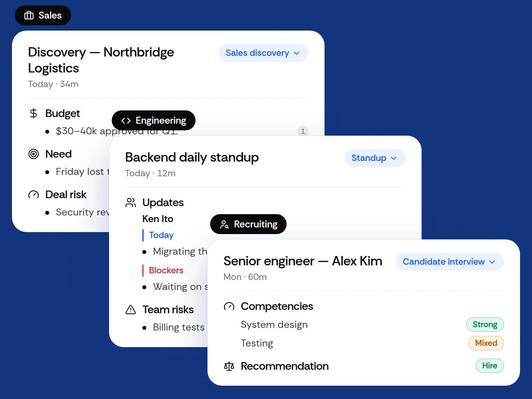Click the Senior engineer — Alex Kim title
Image resolution: width=532 pixels, height=399 pixels.
click(x=303, y=261)
